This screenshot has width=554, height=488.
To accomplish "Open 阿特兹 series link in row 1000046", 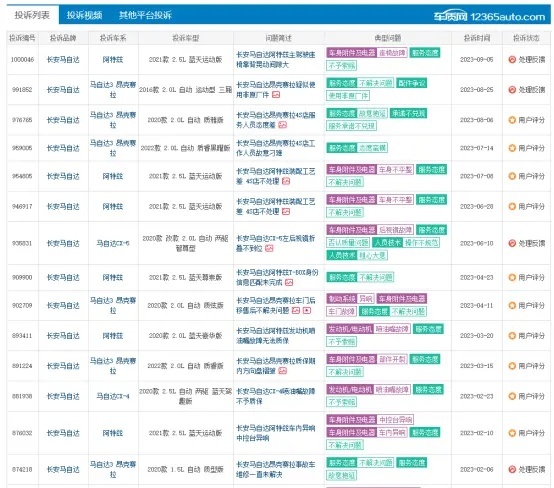I will coord(113,59).
